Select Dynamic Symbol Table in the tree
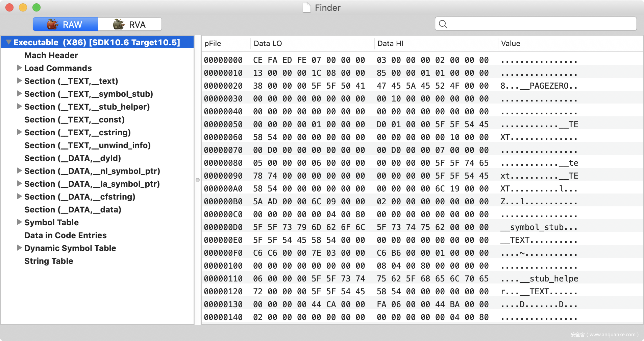 point(70,248)
